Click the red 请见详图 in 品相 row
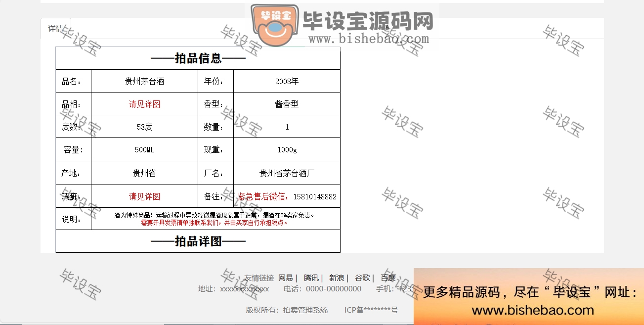This screenshot has height=325, width=644. (x=144, y=104)
